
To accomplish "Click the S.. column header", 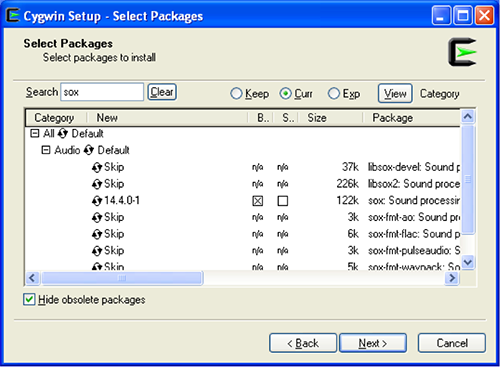I will [x=286, y=118].
